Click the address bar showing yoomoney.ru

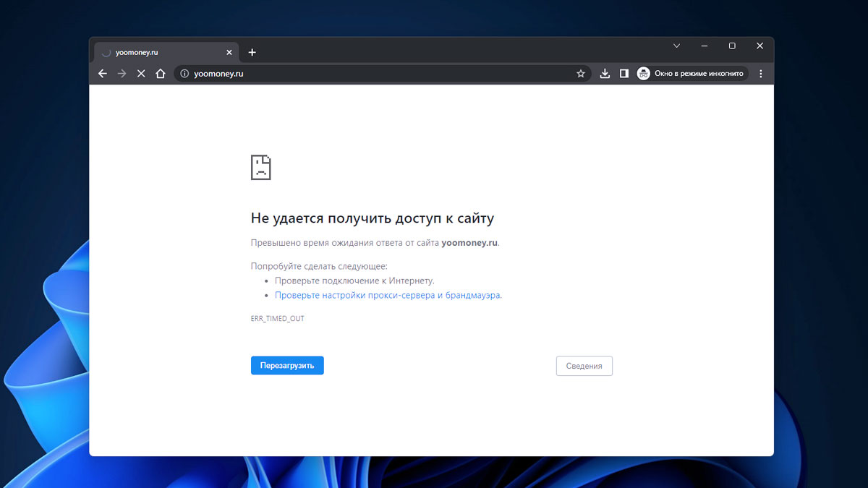382,74
